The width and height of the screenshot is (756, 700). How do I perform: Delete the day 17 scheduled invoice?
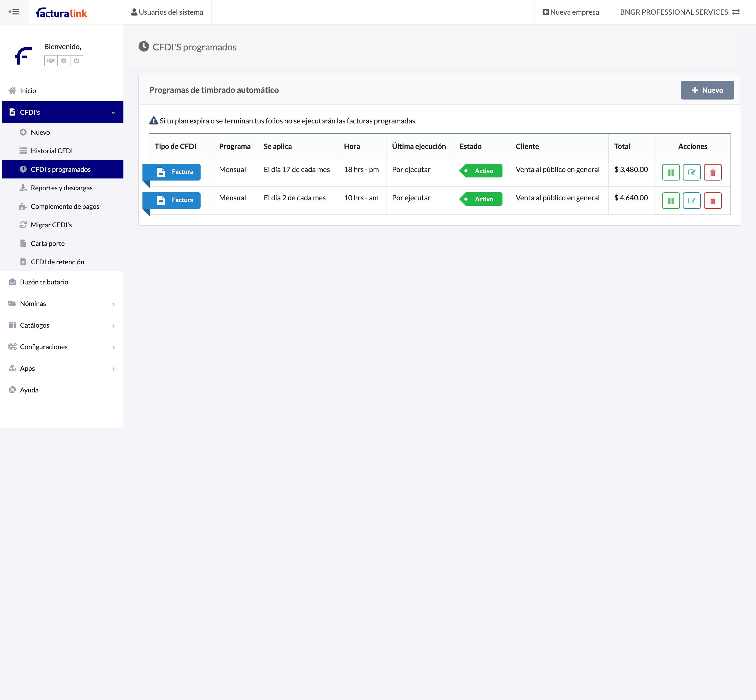point(713,172)
